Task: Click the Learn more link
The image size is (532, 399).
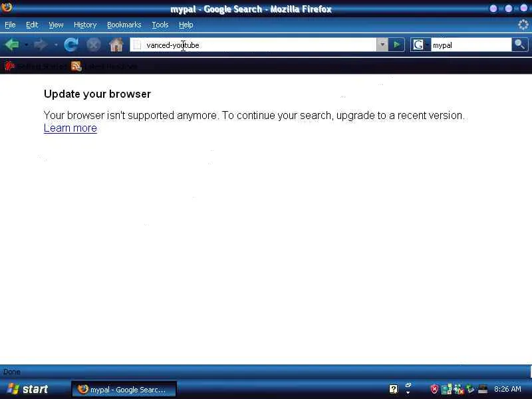Action: click(x=70, y=128)
